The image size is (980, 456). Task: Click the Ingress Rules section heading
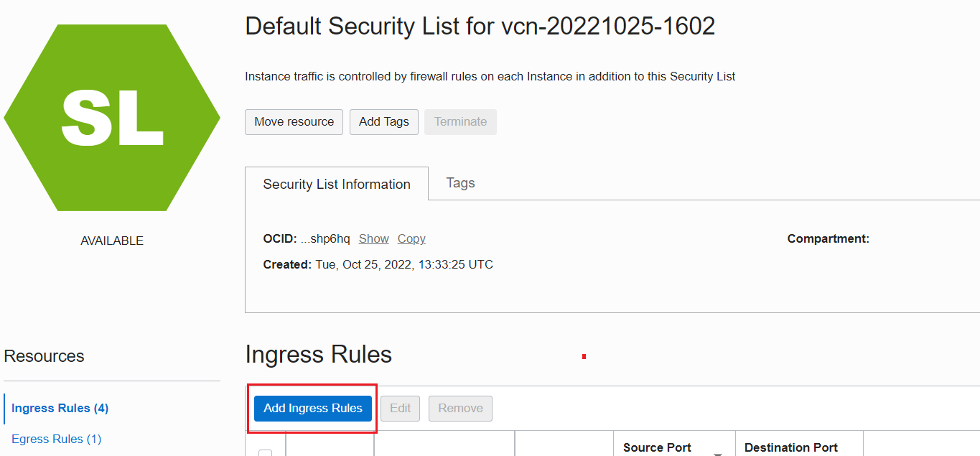[x=318, y=354]
